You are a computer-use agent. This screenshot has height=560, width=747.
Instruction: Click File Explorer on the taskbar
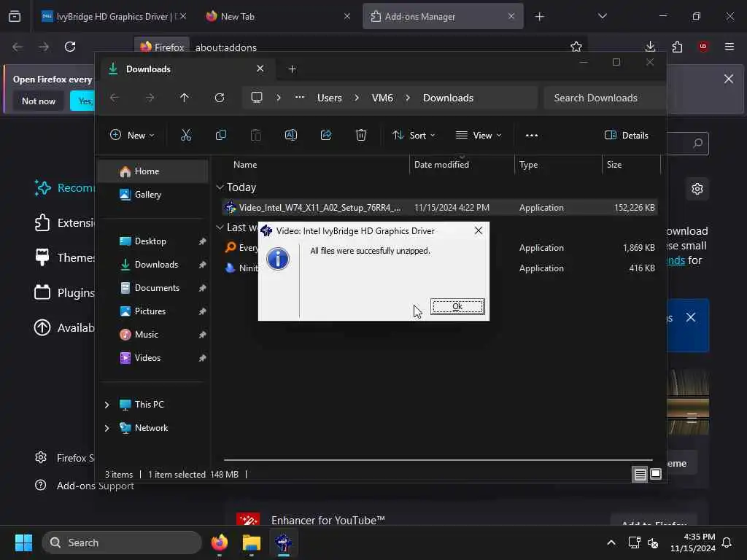click(252, 542)
